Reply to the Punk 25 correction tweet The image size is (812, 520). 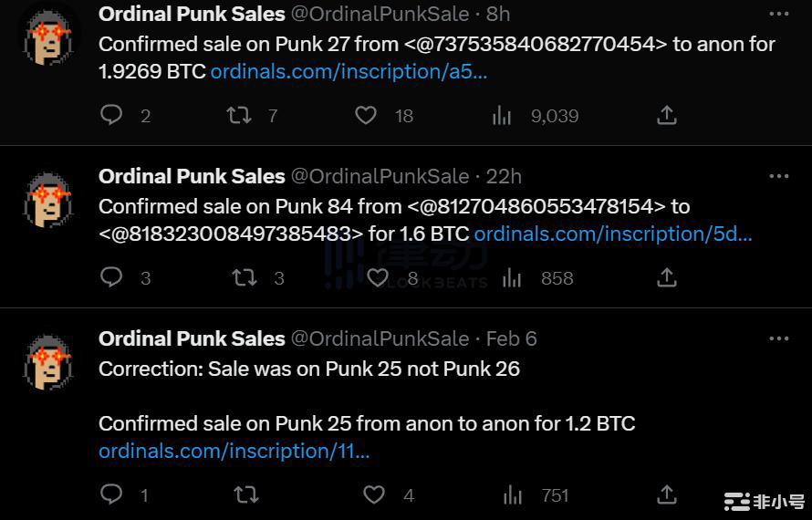tap(111, 494)
